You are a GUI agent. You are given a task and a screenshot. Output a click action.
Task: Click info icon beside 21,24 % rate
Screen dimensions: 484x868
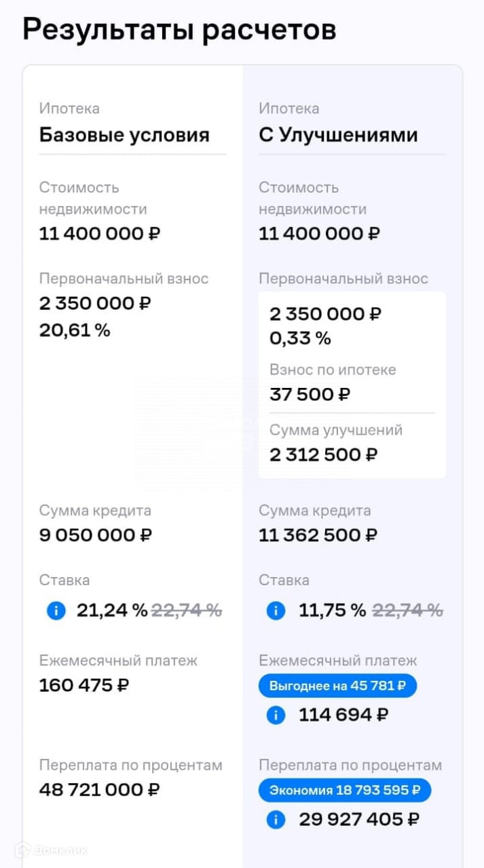[56, 610]
